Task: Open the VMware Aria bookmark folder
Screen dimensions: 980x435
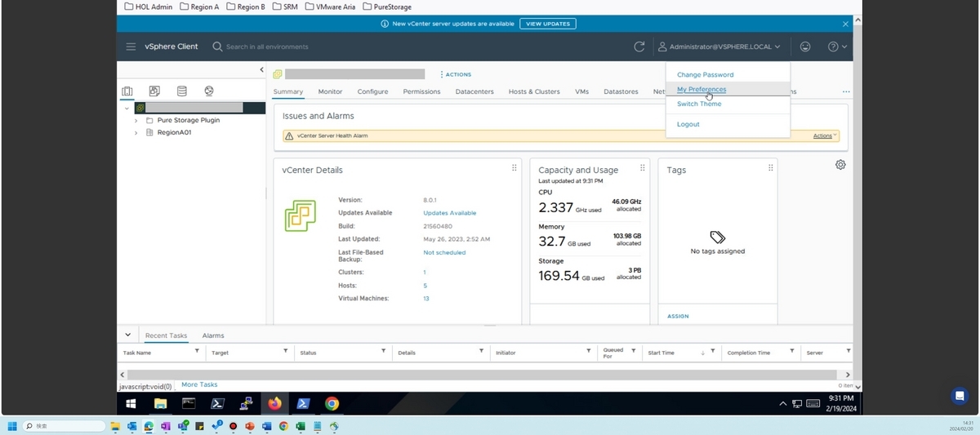Action: coord(330,7)
